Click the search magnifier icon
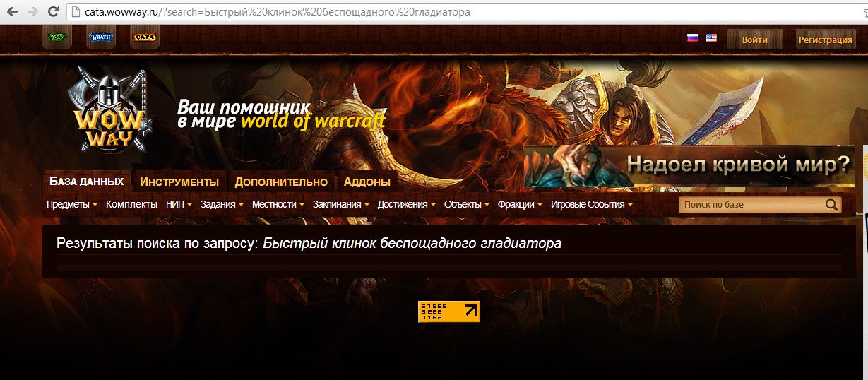The image size is (868, 380). pyautogui.click(x=831, y=206)
